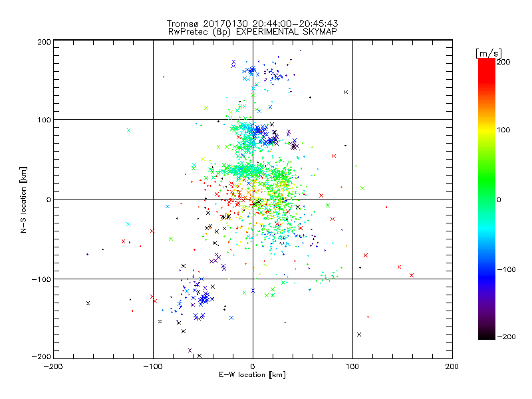Click the "N-S location [km]" axis label
Image resolution: width=532 pixels, height=399 pixels.
tap(23, 199)
